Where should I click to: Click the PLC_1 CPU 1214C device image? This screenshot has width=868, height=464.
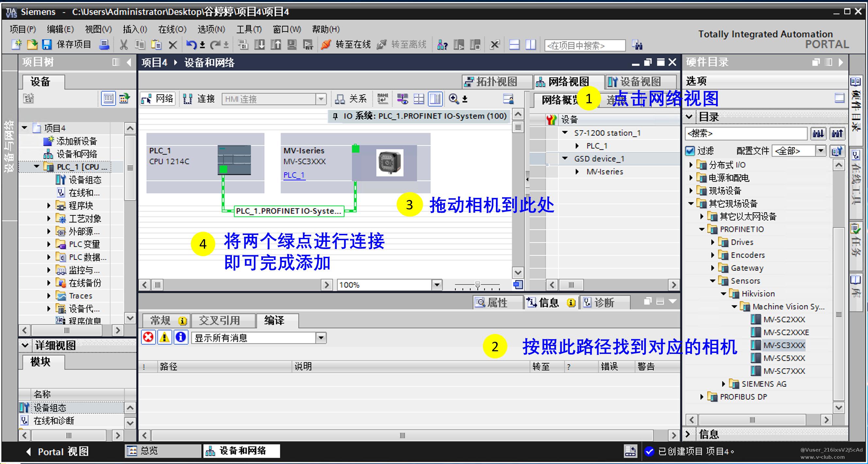pos(234,160)
